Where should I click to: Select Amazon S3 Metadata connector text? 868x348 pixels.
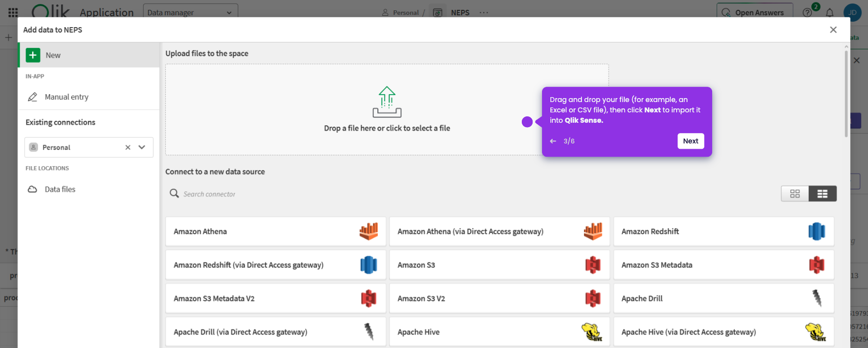pyautogui.click(x=657, y=265)
